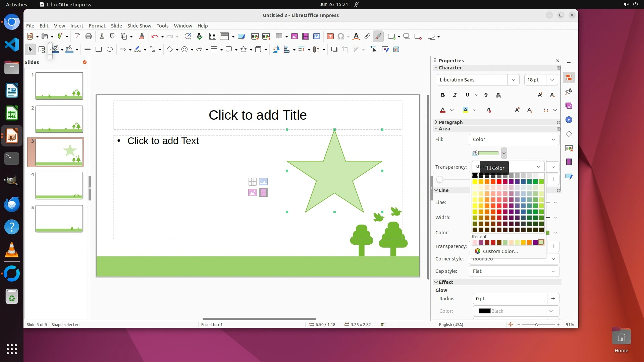644x362 pixels.
Task: Open the Fill type Color dropdown
Action: coord(514,139)
